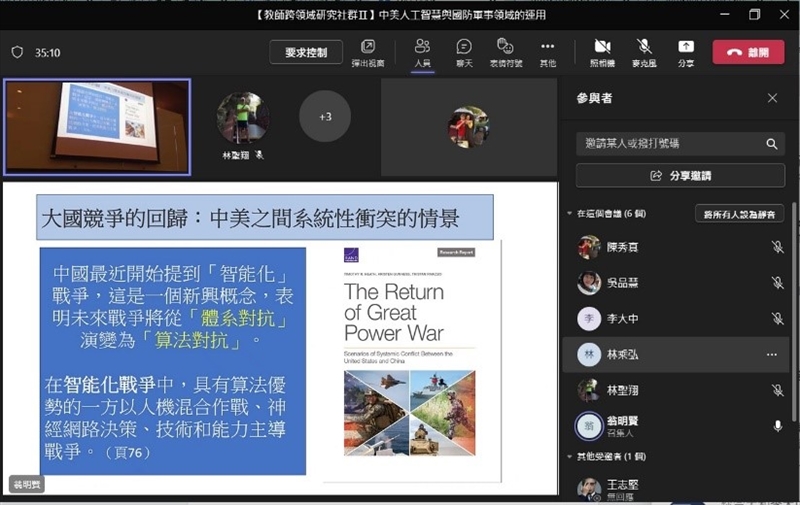Open the 彈出視窗 pop-out window icon

tap(367, 51)
